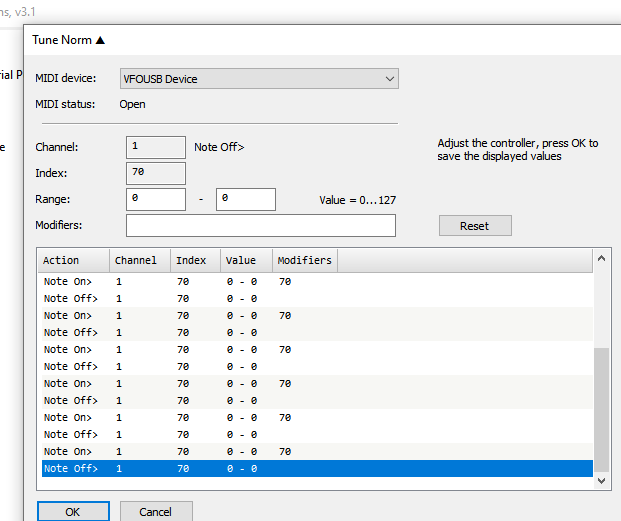Click the Modifiers column header
Image resolution: width=621 pixels, height=521 pixels.
click(305, 260)
